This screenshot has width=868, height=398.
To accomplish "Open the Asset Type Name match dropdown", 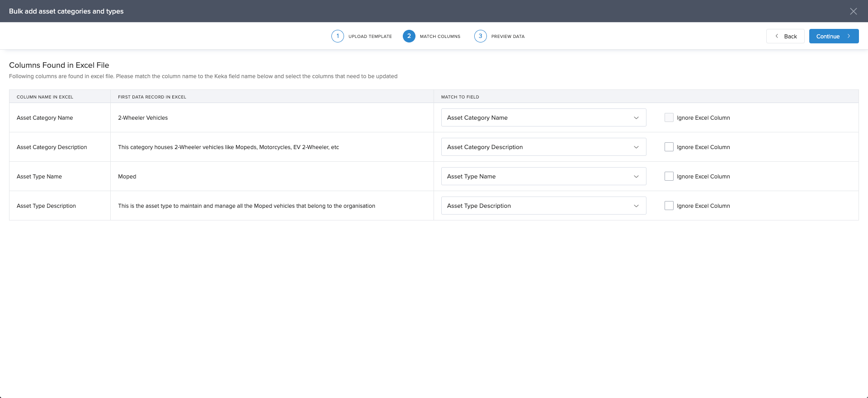I will (x=543, y=176).
